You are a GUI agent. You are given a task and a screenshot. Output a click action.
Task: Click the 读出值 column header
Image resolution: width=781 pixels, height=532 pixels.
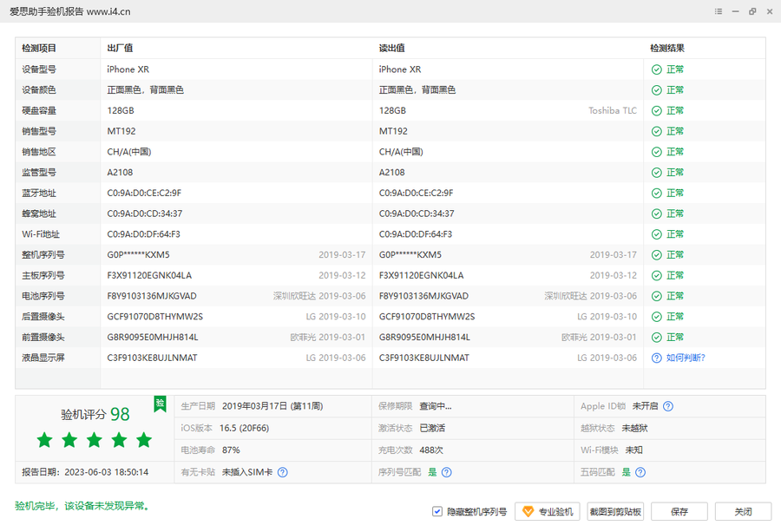click(x=392, y=49)
